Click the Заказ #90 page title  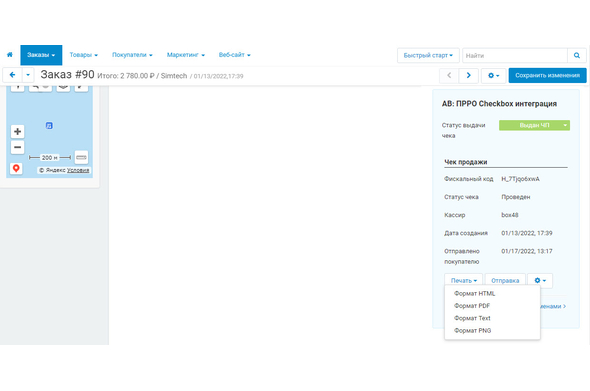67,75
